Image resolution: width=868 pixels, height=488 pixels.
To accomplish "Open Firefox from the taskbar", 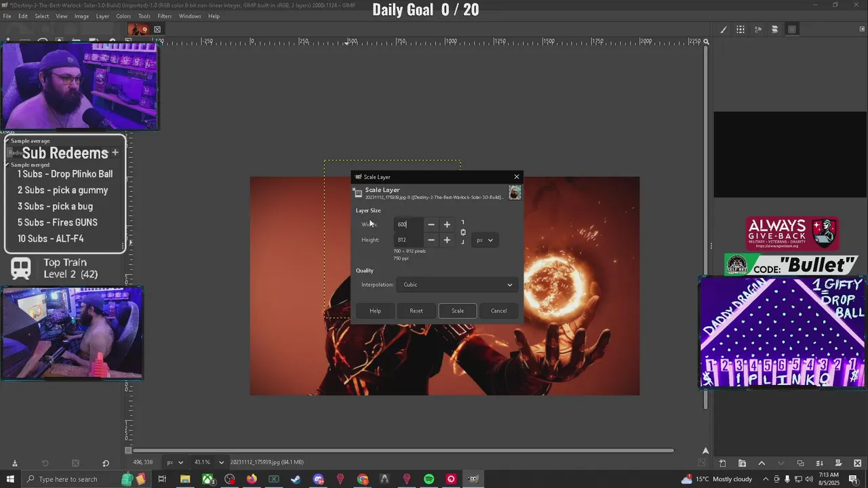I will click(252, 479).
